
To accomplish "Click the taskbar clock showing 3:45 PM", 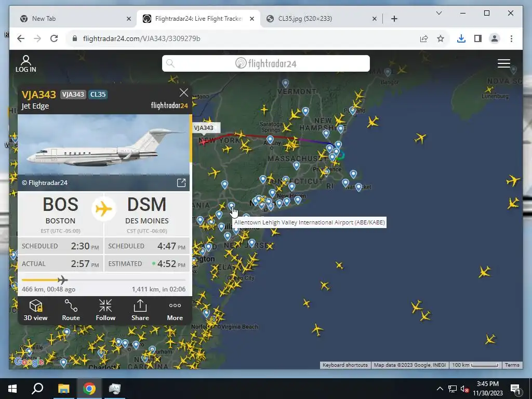I will (x=487, y=389).
